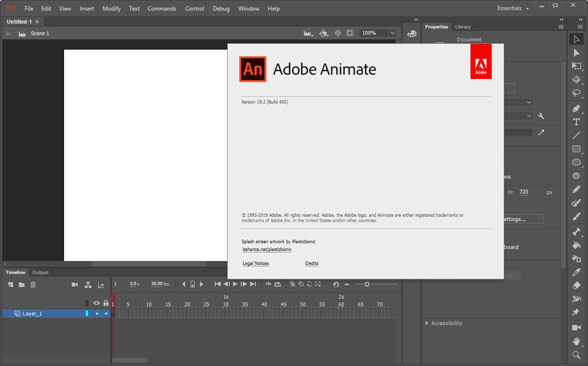Click the Delete layer trash icon
The width and height of the screenshot is (588, 366).
pyautogui.click(x=33, y=285)
